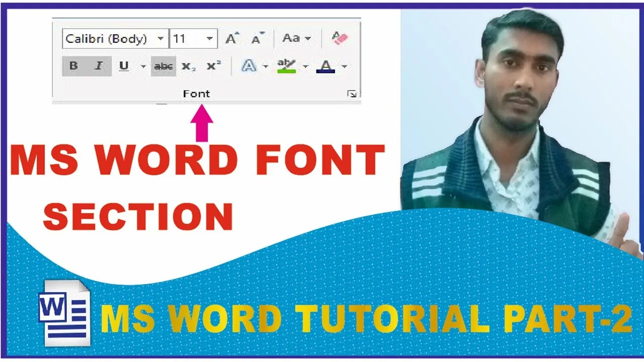
Task: Open the font size dropdown list
Action: [210, 39]
